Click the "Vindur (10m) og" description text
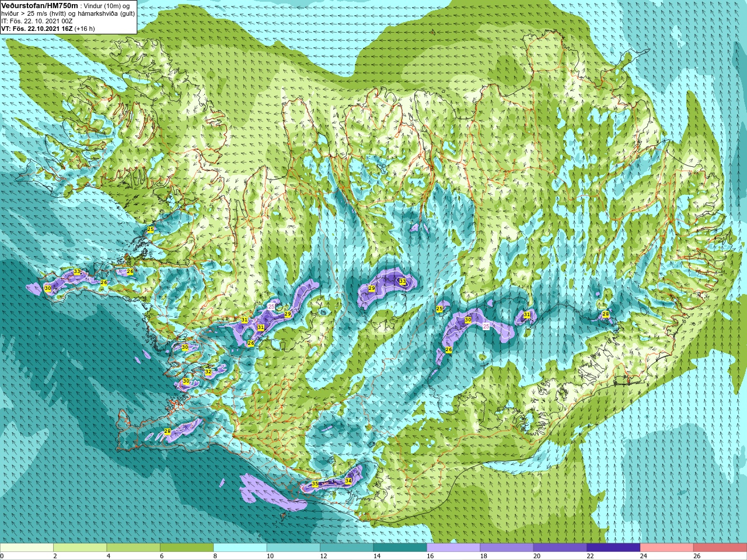 pyautogui.click(x=107, y=6)
